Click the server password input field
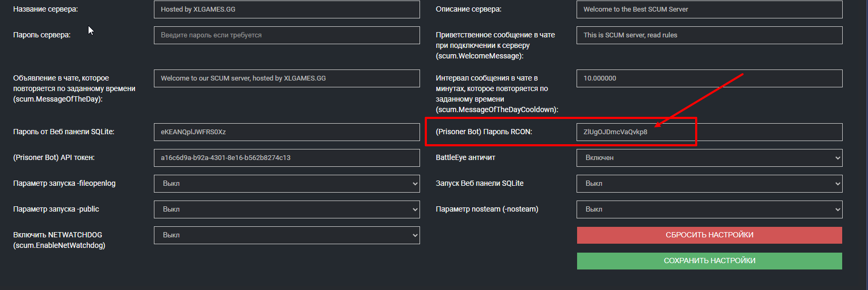Image resolution: width=868 pixels, height=290 pixels. point(287,35)
